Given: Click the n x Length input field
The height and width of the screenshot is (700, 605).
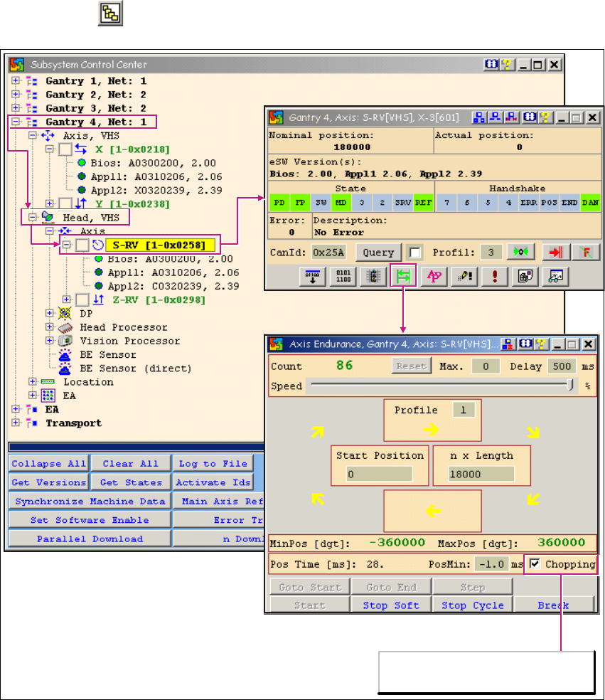Looking at the screenshot, I should [x=481, y=474].
